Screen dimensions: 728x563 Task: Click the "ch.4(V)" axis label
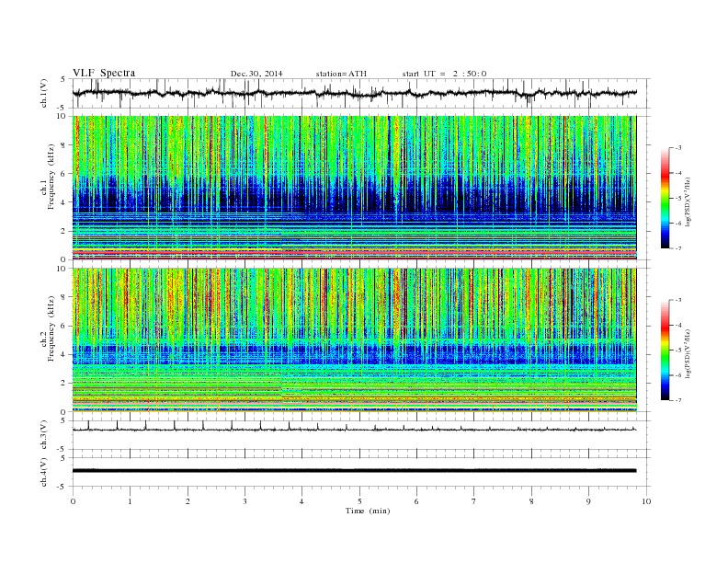pyautogui.click(x=44, y=472)
